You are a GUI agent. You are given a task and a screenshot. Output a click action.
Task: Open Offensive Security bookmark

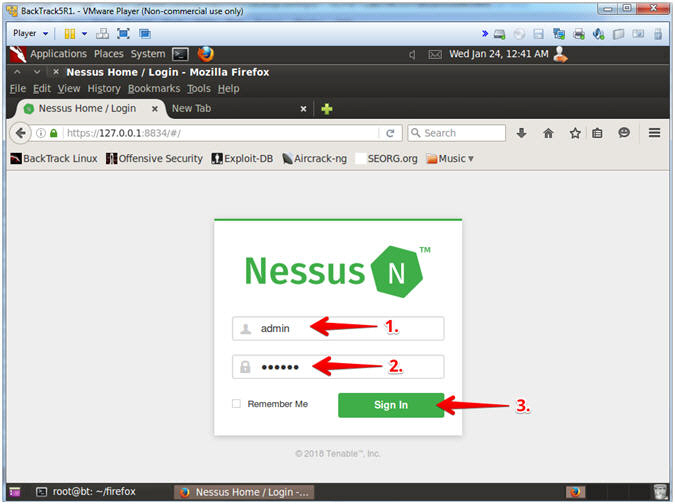coord(154,159)
